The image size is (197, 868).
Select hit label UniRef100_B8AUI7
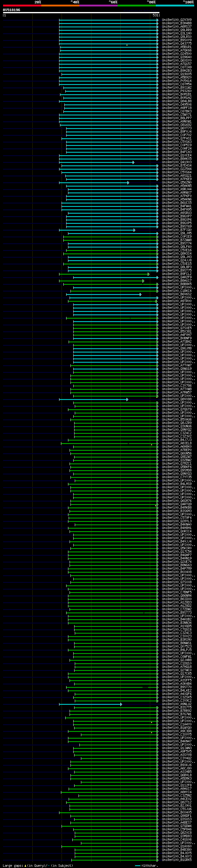[x=177, y=281]
